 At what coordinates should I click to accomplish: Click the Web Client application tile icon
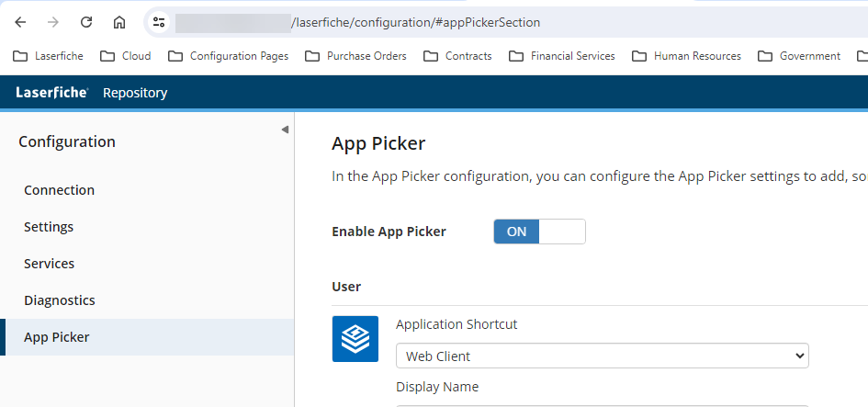pos(355,339)
